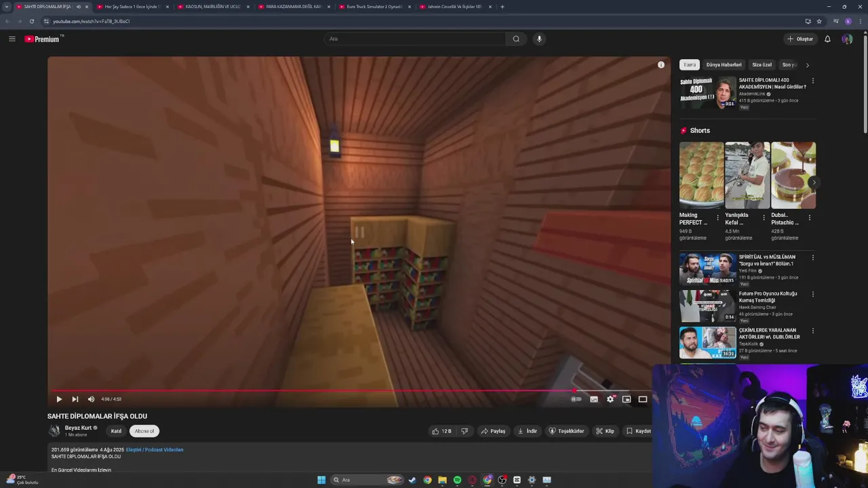
Task: Switch to miniplayer mode
Action: click(x=627, y=399)
